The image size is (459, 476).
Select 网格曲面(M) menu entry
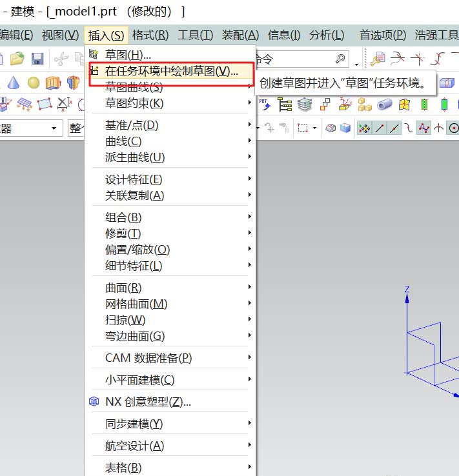[170, 304]
